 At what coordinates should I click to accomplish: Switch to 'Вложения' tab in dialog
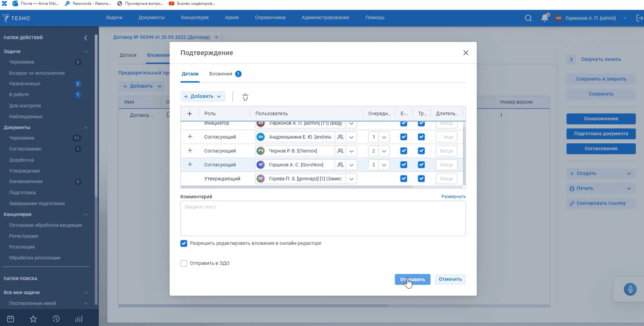[221, 74]
